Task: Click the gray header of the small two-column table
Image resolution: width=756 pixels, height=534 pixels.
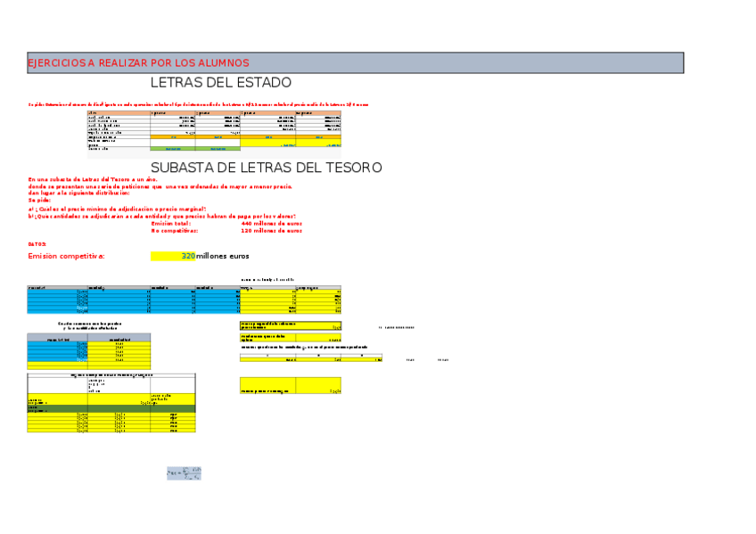Action: click(88, 339)
